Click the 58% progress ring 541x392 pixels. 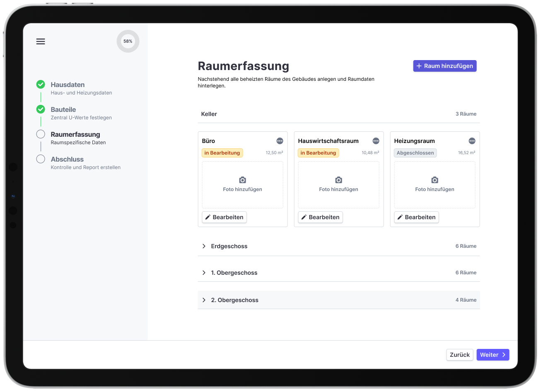[x=128, y=41]
